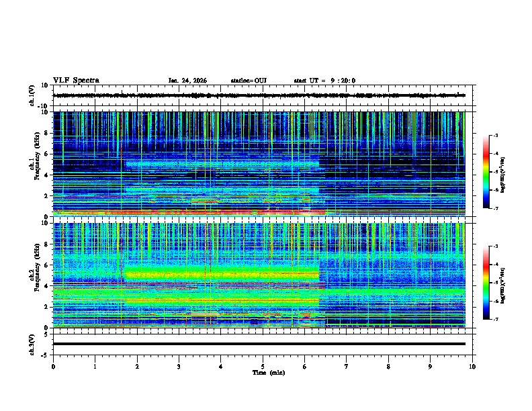Click the "6" kHz tick on ch.1 frequency axis
The height and width of the screenshot is (411, 532).
tap(46, 154)
